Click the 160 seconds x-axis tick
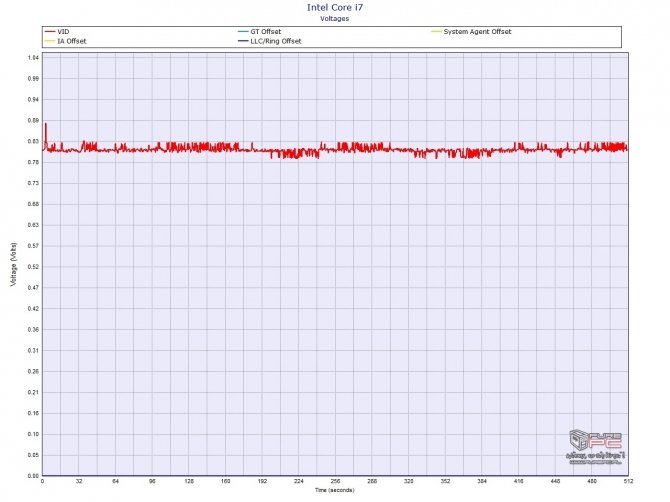This screenshot has height=502, width=670. click(226, 481)
